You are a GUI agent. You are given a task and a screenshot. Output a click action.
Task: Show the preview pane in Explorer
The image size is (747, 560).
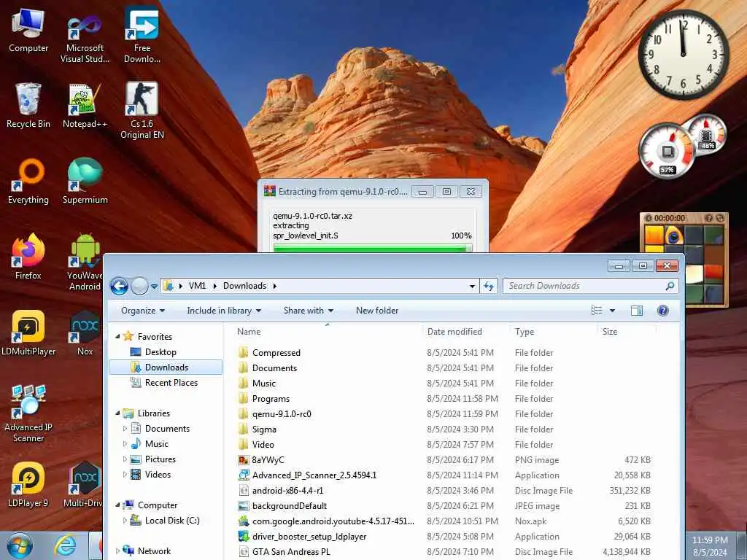[x=636, y=311]
